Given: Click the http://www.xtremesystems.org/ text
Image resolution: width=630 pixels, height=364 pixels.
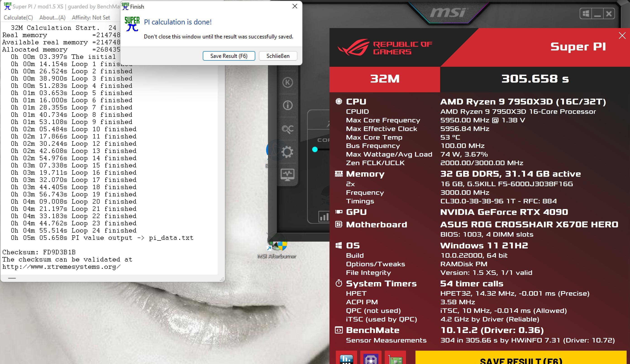Looking at the screenshot, I should click(x=62, y=267).
